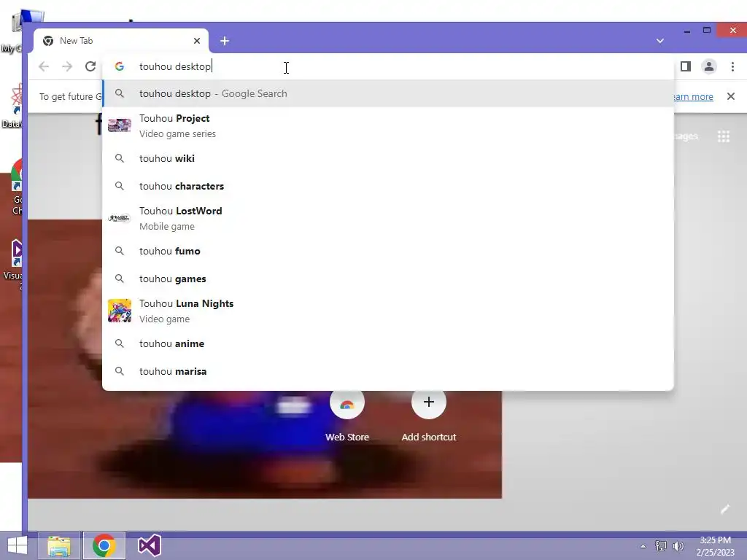Click the Chrome taskbar icon

coord(104,545)
